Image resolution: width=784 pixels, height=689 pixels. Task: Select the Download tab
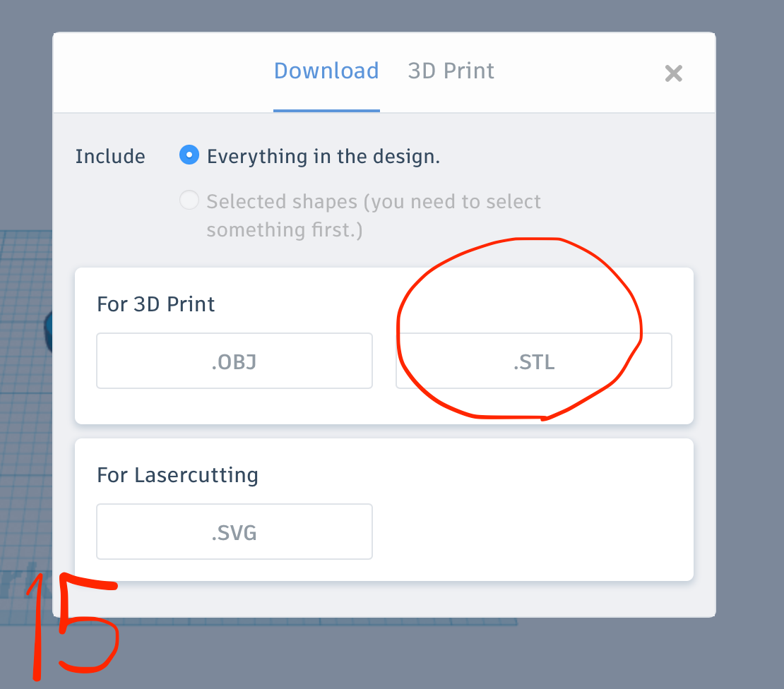326,71
